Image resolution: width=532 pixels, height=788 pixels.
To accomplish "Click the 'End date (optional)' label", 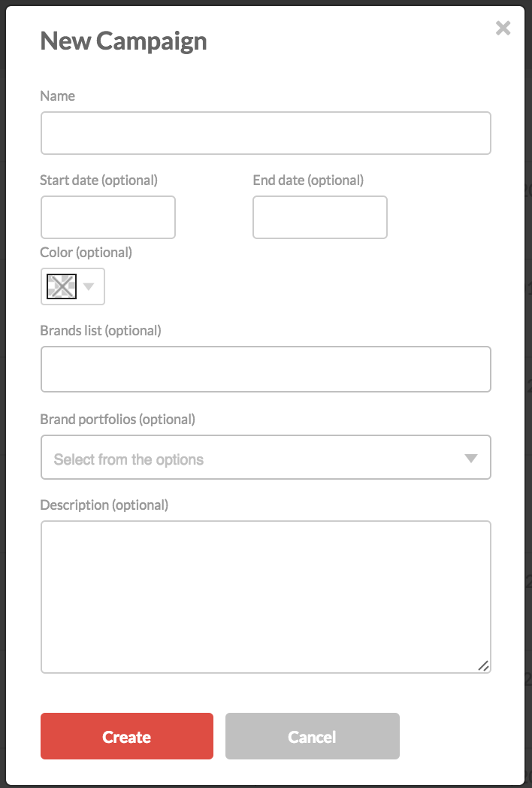I will coord(308,180).
